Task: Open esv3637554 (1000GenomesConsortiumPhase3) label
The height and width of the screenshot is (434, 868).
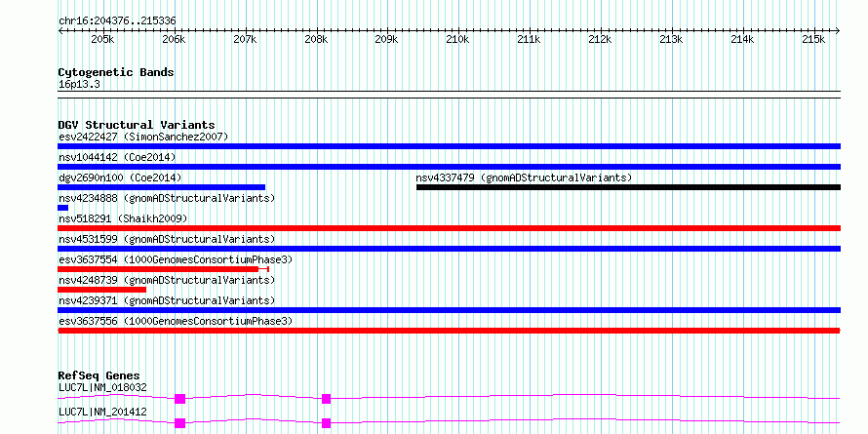Action: pos(176,259)
